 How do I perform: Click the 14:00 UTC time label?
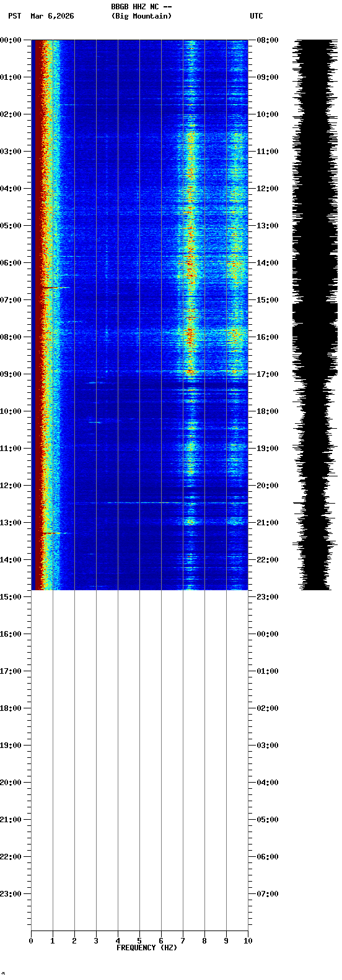268,263
